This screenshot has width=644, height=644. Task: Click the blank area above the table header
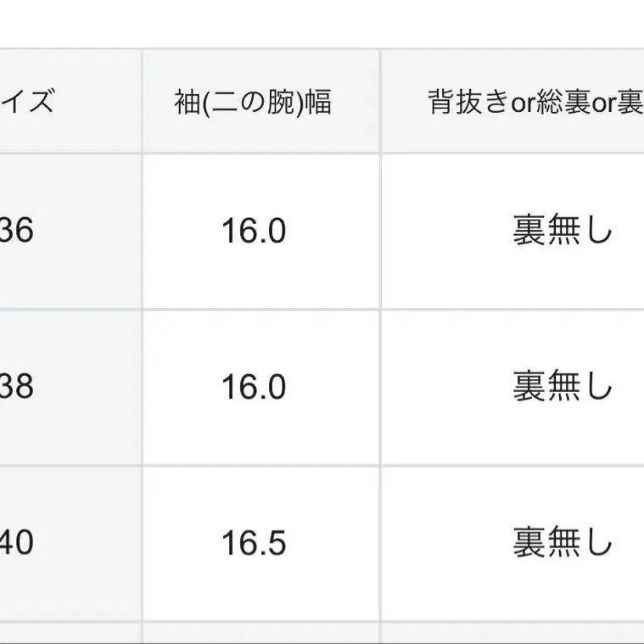click(x=322, y=24)
